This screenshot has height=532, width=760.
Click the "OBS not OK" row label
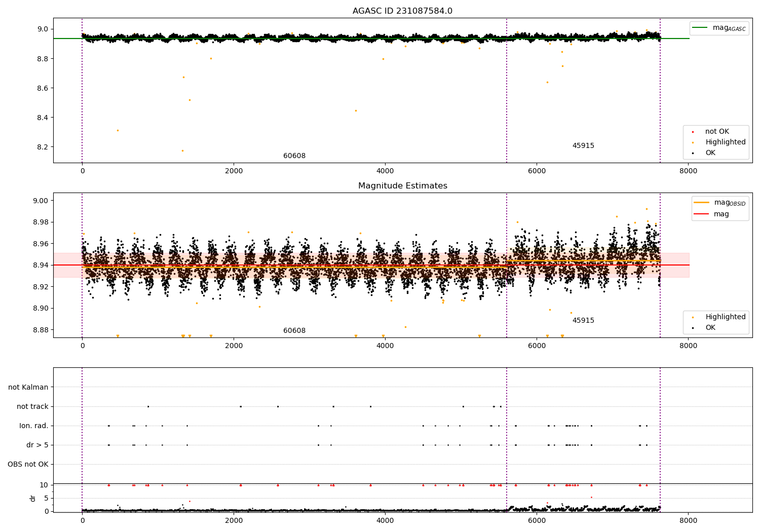[x=28, y=465]
